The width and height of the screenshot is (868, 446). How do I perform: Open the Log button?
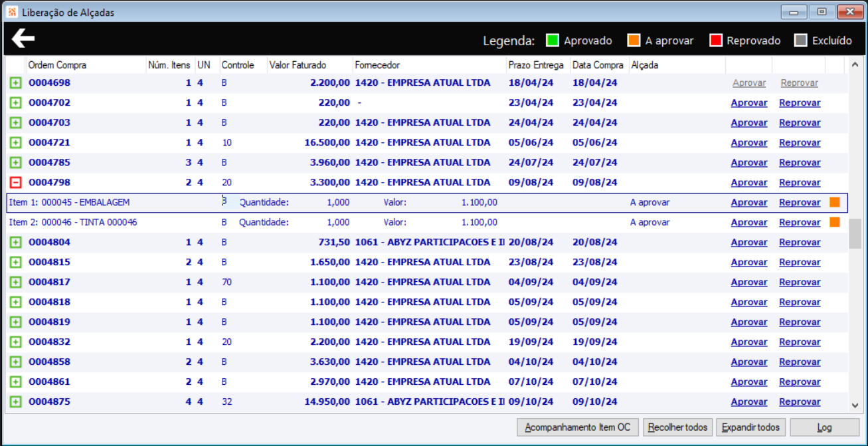(x=824, y=427)
